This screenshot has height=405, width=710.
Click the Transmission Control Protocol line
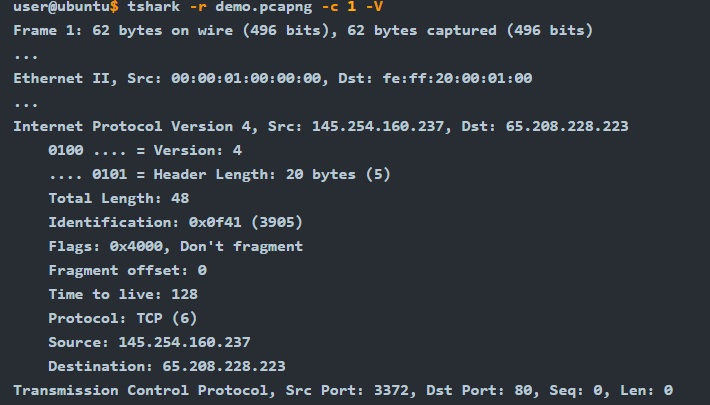pyautogui.click(x=343, y=390)
